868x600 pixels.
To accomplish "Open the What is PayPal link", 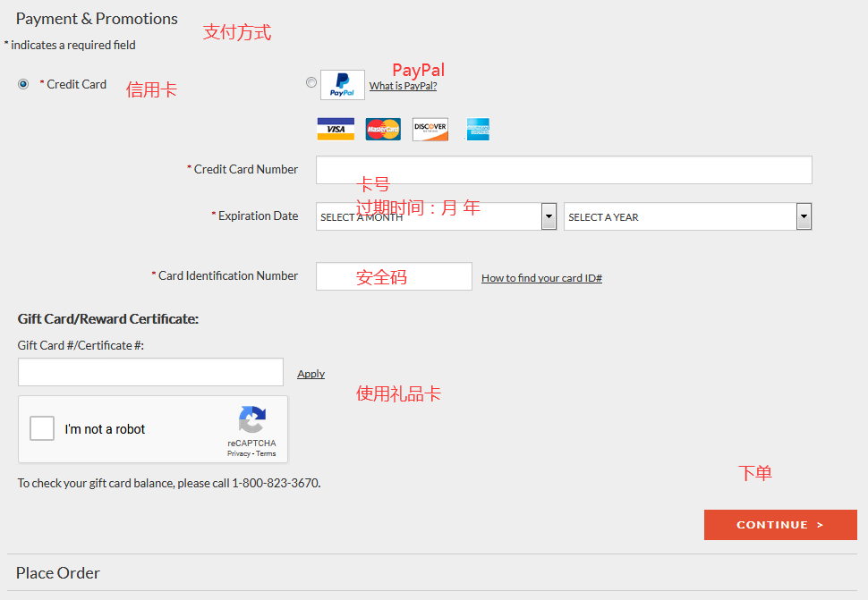I will pyautogui.click(x=403, y=86).
